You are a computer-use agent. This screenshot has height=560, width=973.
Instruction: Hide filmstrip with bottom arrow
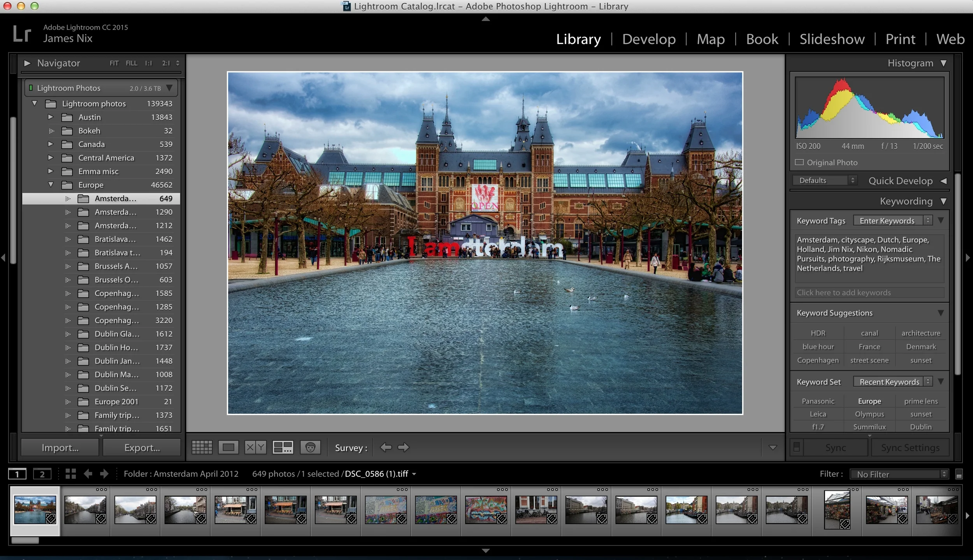point(486,551)
